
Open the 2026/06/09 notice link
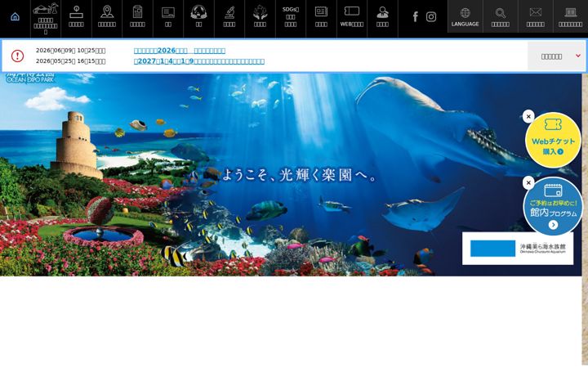180,51
